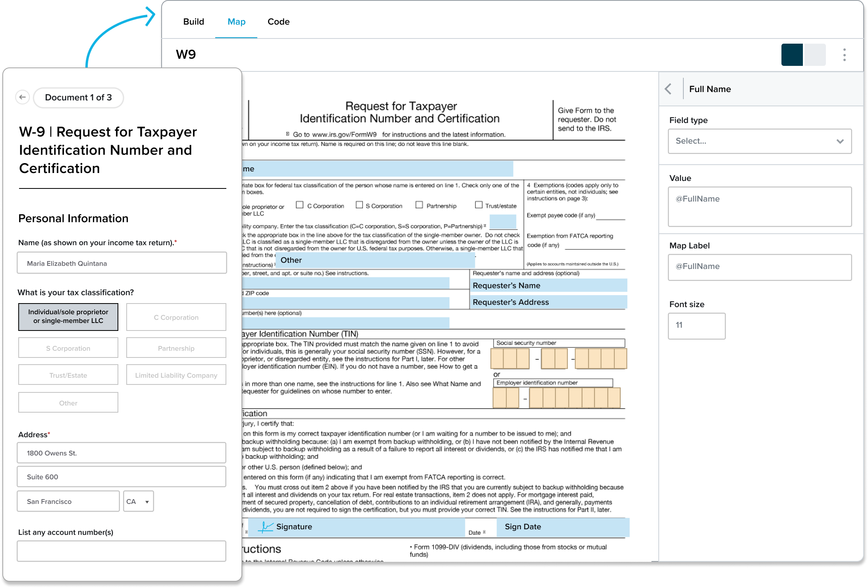Click the Full Name panel heading
Image resolution: width=868 pixels, height=588 pixels.
point(710,89)
